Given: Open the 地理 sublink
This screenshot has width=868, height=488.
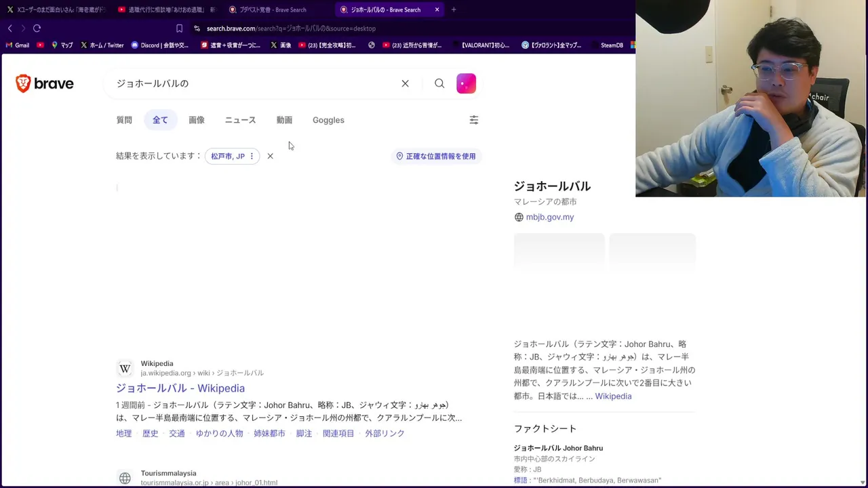Looking at the screenshot, I should tap(124, 434).
